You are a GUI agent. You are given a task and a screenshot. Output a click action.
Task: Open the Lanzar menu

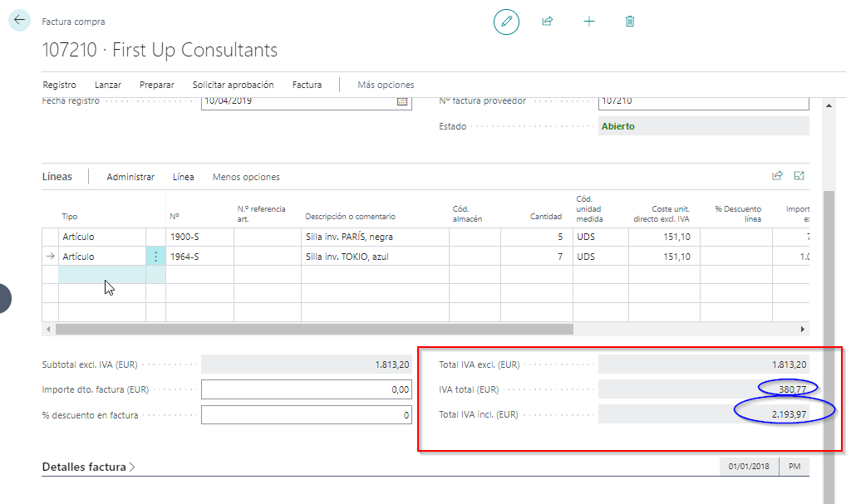108,85
